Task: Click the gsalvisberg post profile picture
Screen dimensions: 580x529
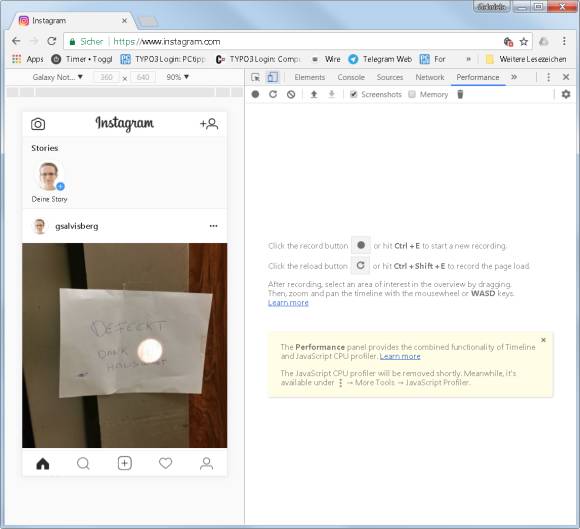Action: point(40,226)
